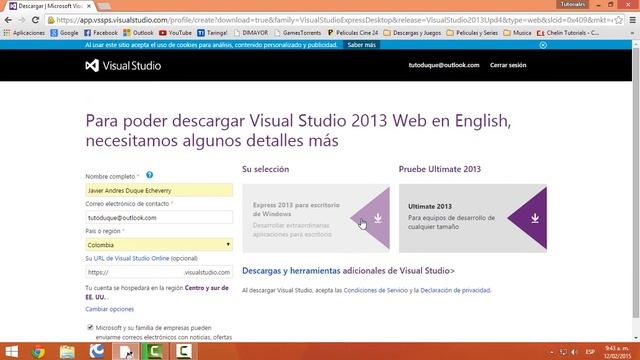Bookmark this page with star icon
Screen dimensions: 640x360
[619, 20]
